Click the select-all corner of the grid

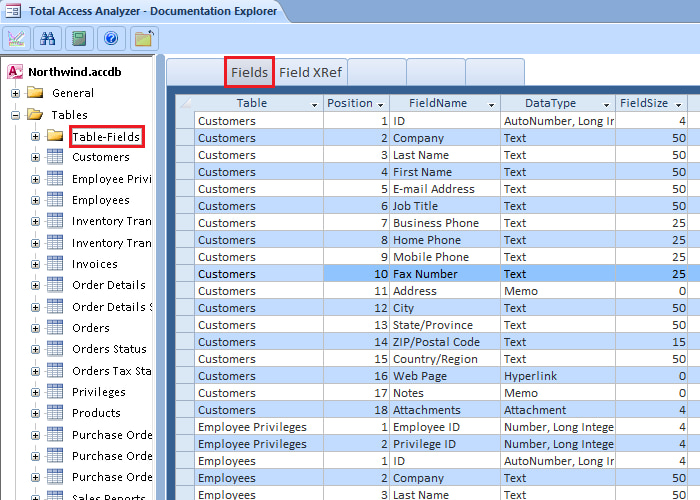coord(185,103)
